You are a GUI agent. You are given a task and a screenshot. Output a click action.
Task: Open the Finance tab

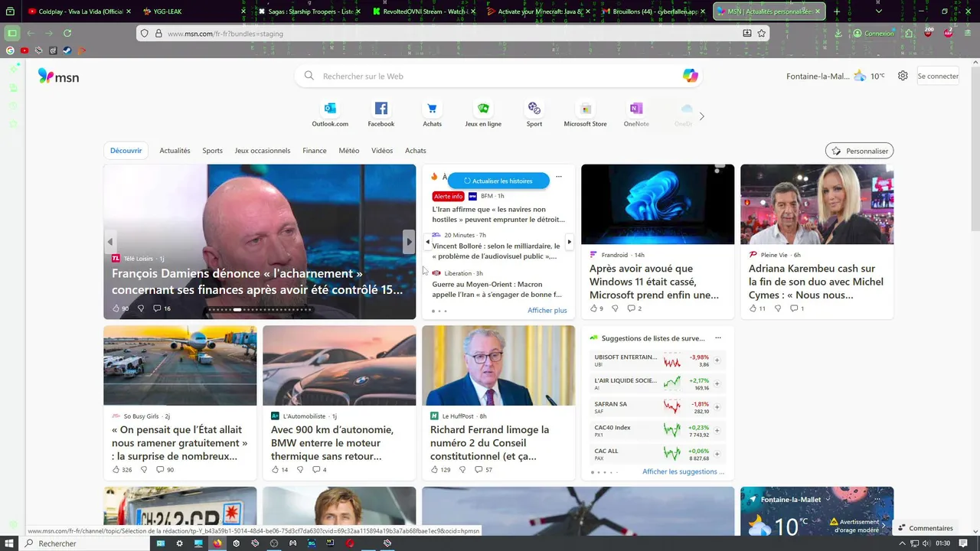315,151
